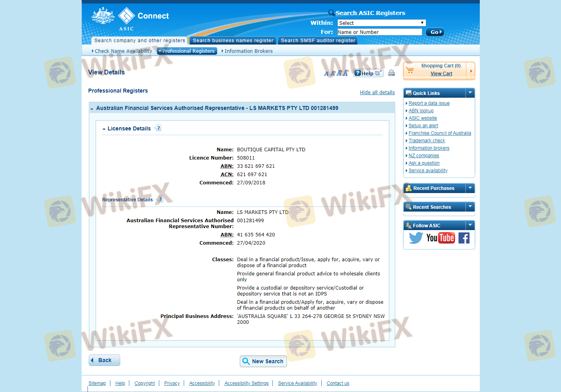Click help icon beside Licensee Details
Screen dimensions: 561x392
click(158, 128)
